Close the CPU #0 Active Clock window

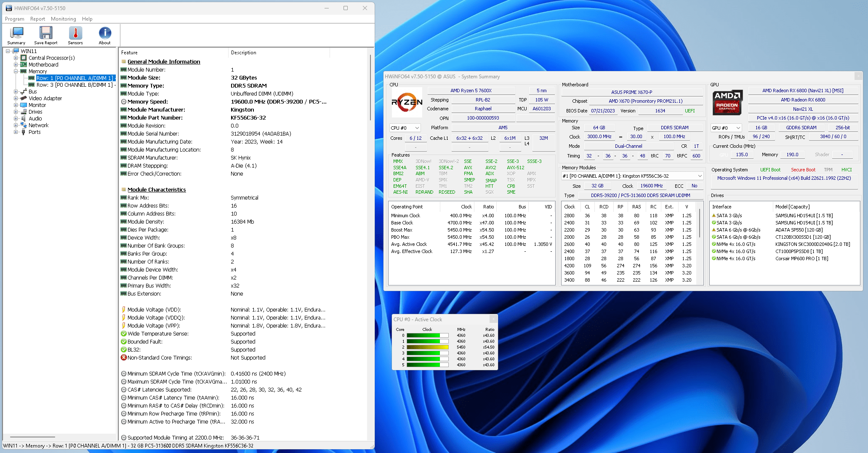coord(493,319)
